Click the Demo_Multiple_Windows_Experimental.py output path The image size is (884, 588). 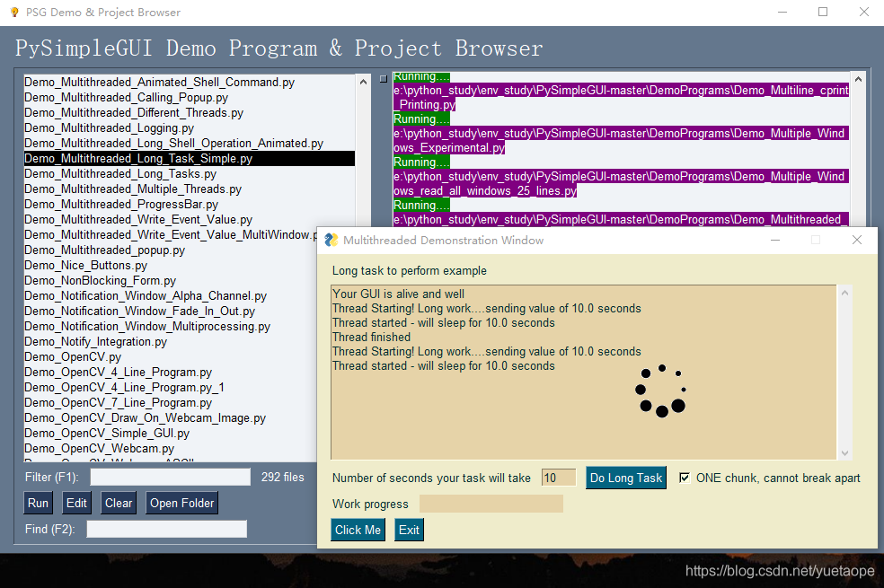[620, 140]
